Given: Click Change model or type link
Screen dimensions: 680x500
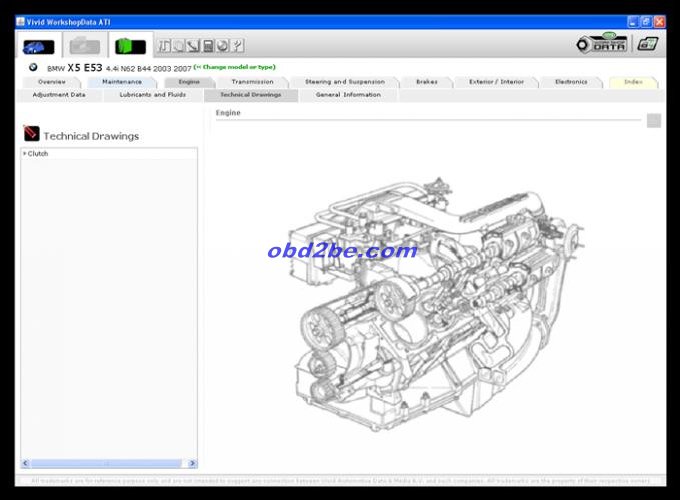Looking at the screenshot, I should pyautogui.click(x=235, y=67).
